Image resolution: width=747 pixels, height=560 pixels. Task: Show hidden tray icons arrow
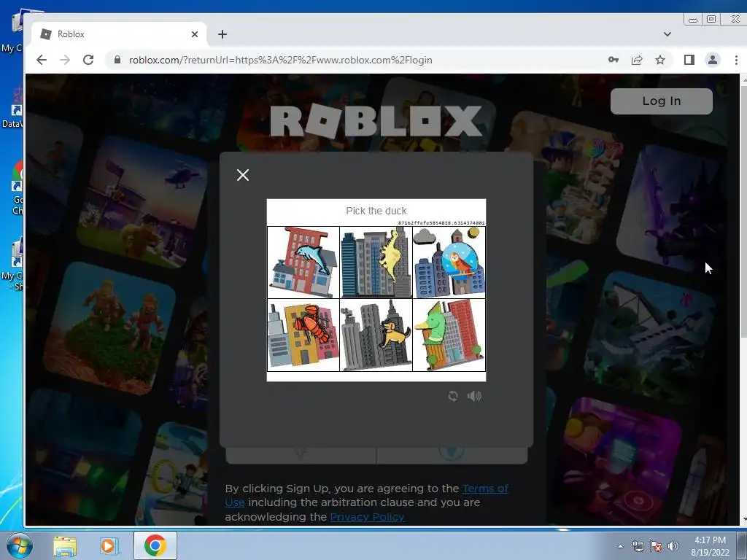[x=620, y=546]
